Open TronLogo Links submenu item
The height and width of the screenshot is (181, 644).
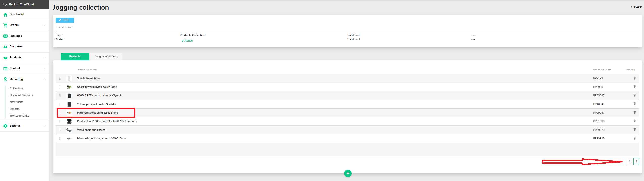(x=19, y=116)
